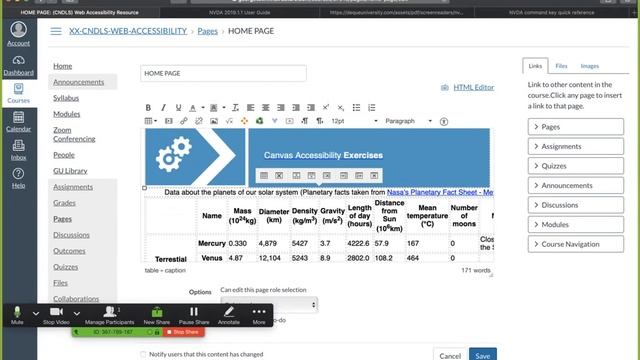The image size is (640, 360).
Task: Open Inbox in global navigation
Action: click(18, 150)
